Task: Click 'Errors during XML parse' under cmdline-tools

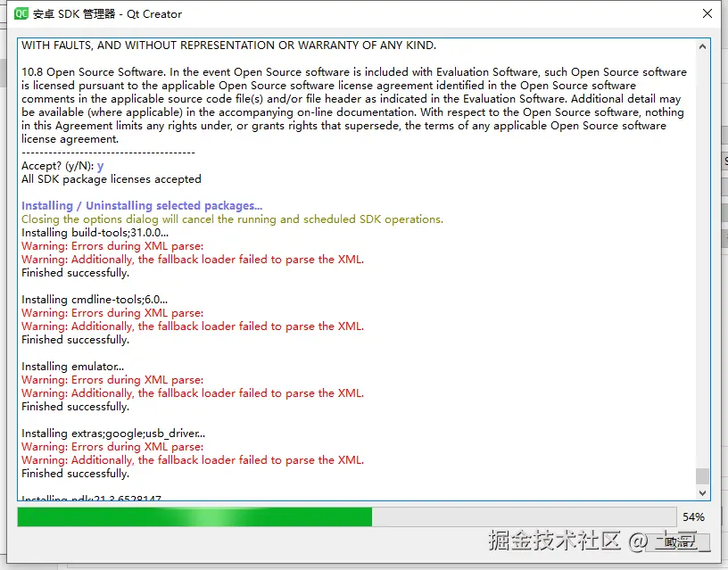Action: point(137,313)
